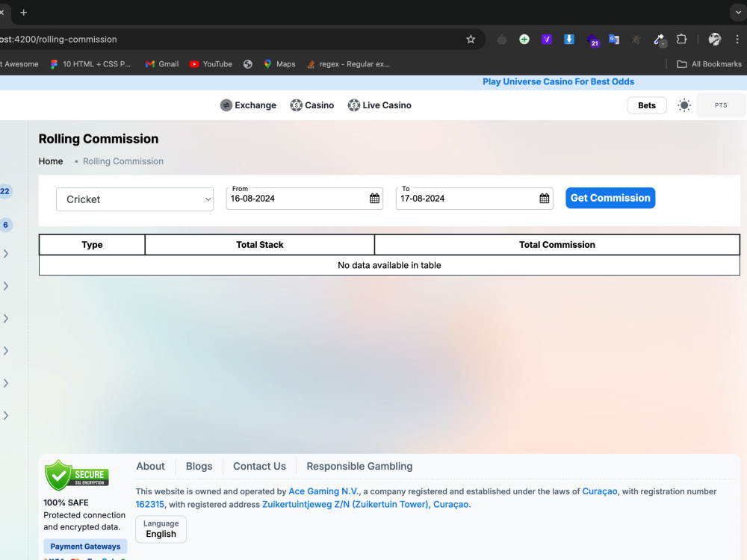Click the No data available in table row
This screenshot has width=747, height=560.
[389, 265]
